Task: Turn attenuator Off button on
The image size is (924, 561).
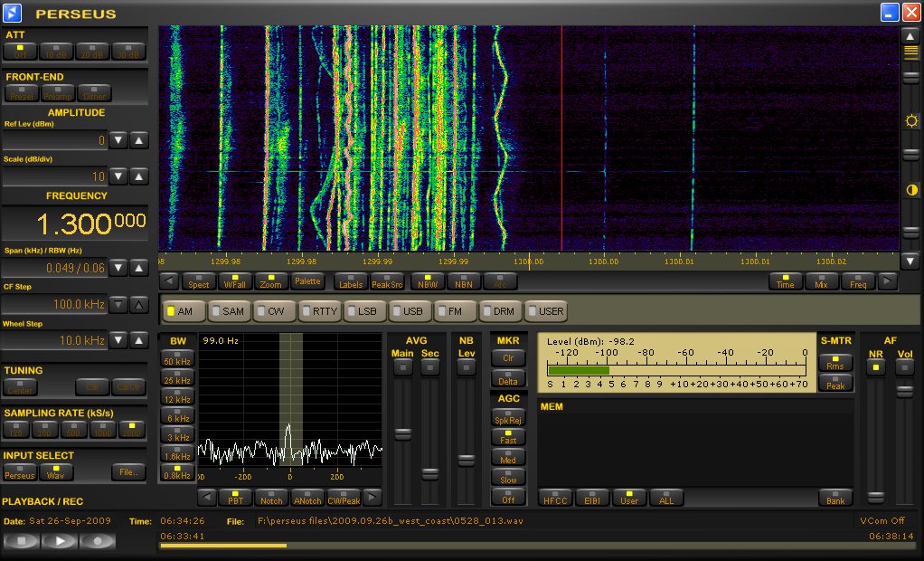Action: click(20, 52)
